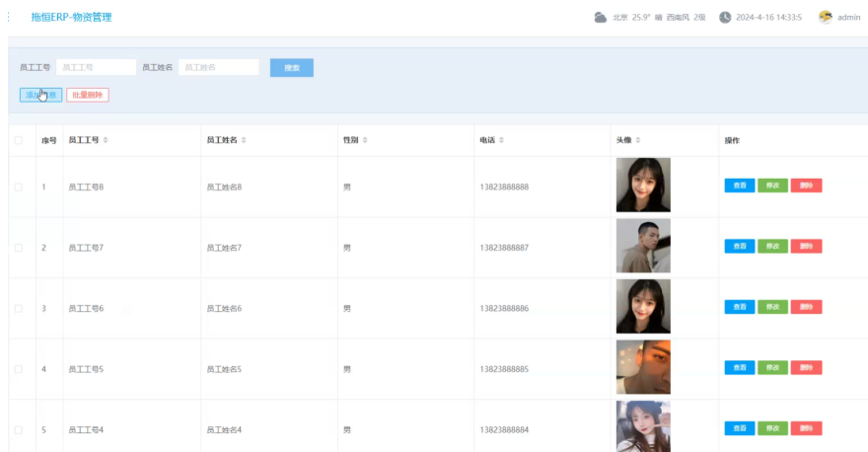Tick the checkbox for row 5
The image size is (868, 452).
point(19,429)
